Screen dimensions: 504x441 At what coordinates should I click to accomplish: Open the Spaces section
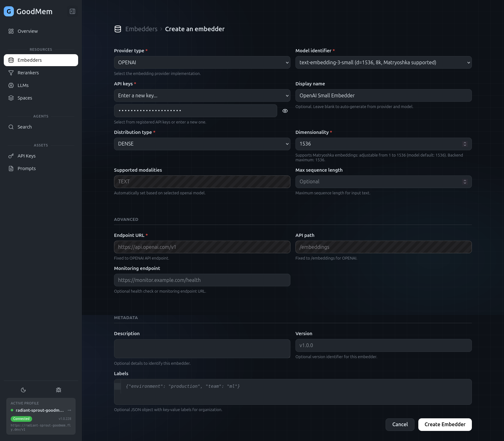pyautogui.click(x=25, y=98)
